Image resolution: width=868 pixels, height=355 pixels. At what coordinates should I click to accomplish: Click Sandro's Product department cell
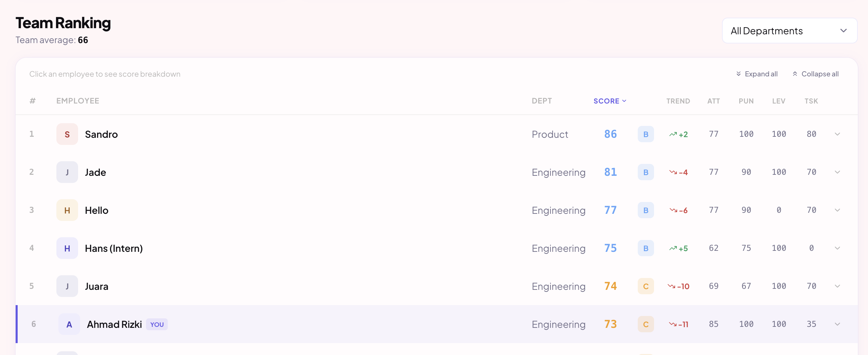[550, 134]
